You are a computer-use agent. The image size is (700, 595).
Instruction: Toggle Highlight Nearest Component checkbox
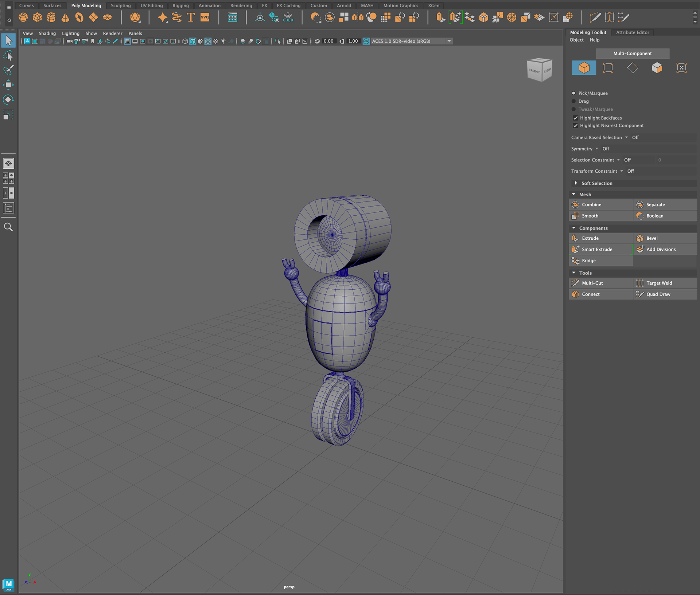click(575, 125)
